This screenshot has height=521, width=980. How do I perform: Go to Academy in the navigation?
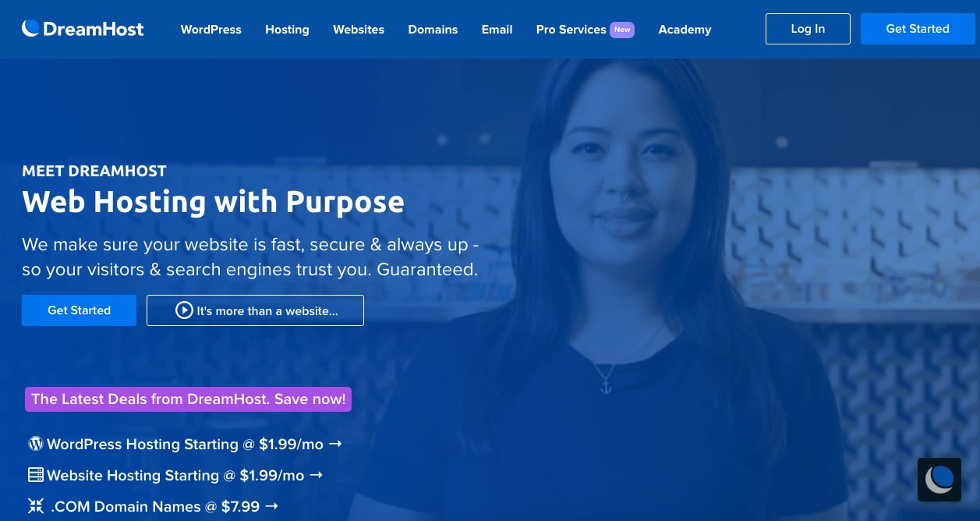685,30
